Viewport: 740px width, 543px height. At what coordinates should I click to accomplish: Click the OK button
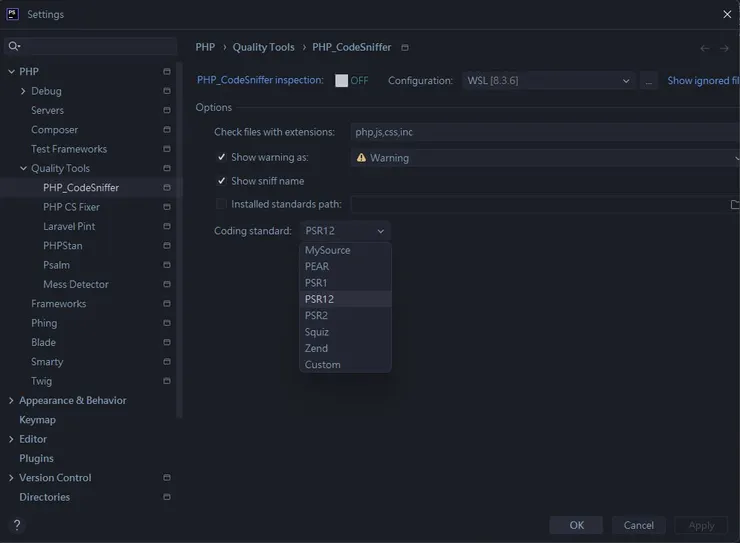(x=576, y=525)
